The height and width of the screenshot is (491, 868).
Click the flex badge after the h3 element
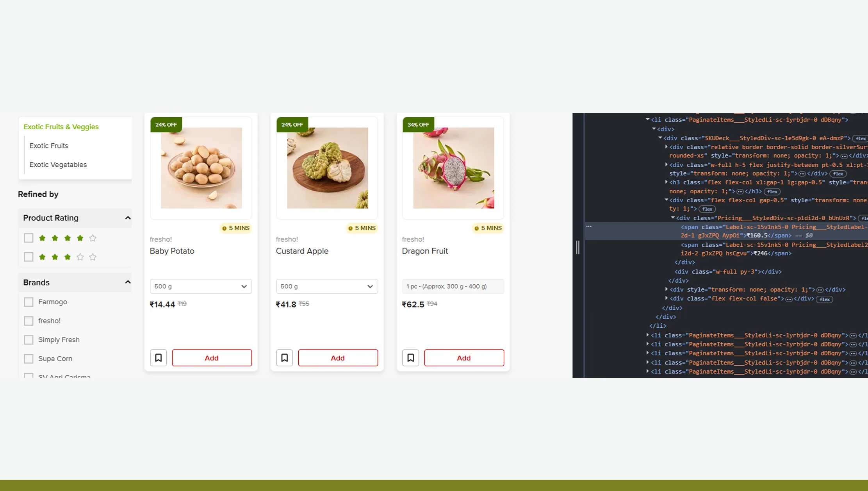772,191
